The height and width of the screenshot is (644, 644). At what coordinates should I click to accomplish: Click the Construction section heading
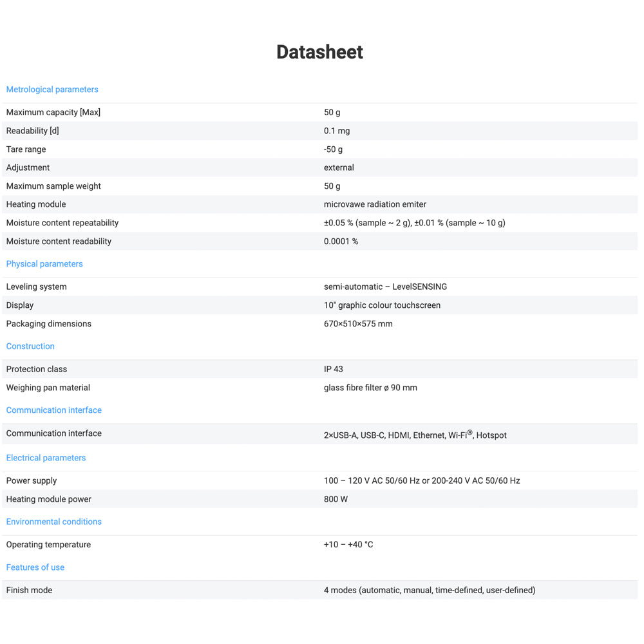(30, 346)
